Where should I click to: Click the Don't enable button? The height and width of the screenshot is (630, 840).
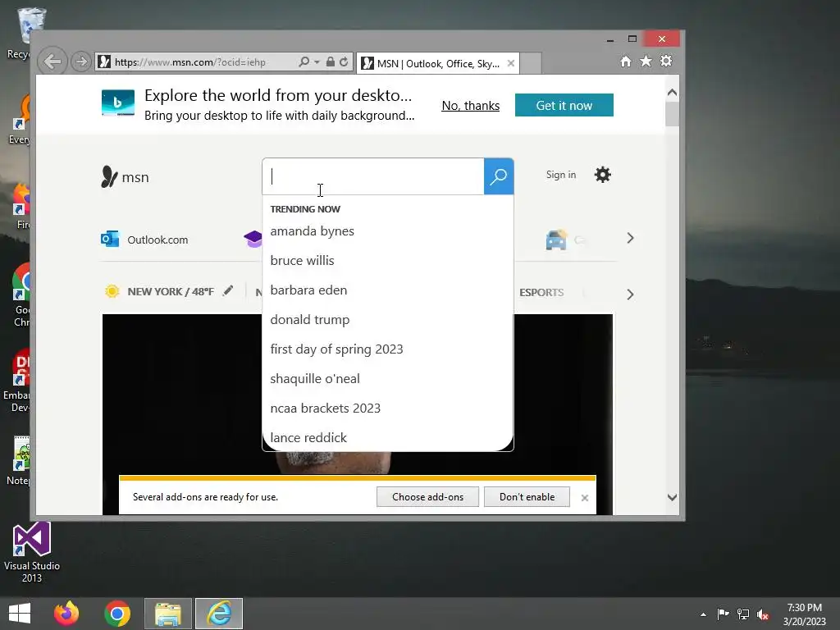527,496
